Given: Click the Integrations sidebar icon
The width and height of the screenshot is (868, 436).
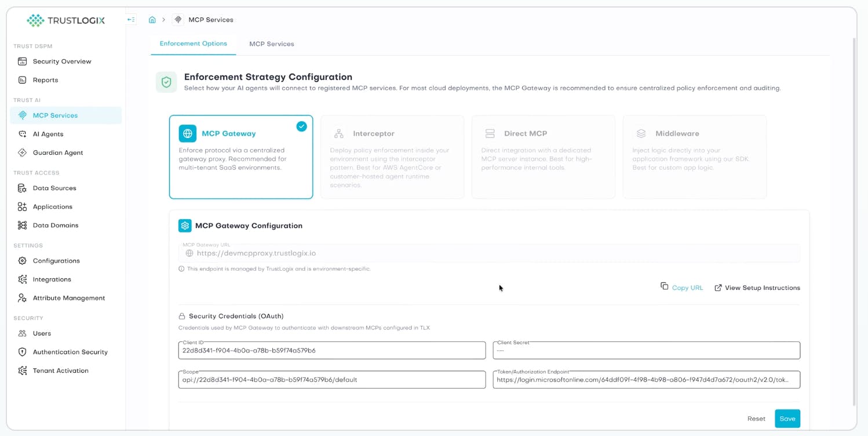Looking at the screenshot, I should [x=23, y=279].
